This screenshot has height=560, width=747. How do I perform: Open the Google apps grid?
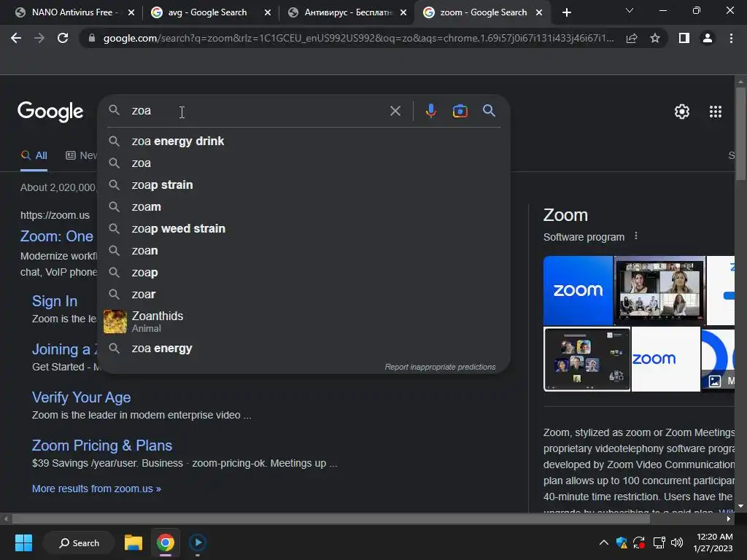pyautogui.click(x=716, y=112)
